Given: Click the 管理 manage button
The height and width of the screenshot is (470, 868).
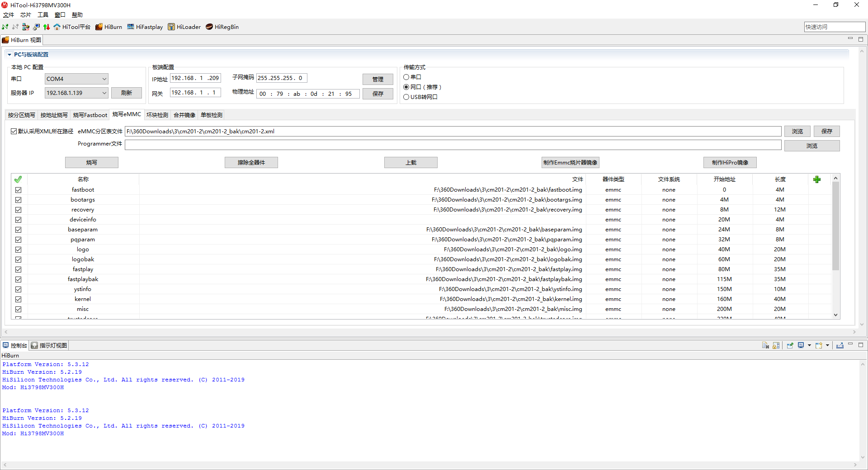Looking at the screenshot, I should coord(378,80).
